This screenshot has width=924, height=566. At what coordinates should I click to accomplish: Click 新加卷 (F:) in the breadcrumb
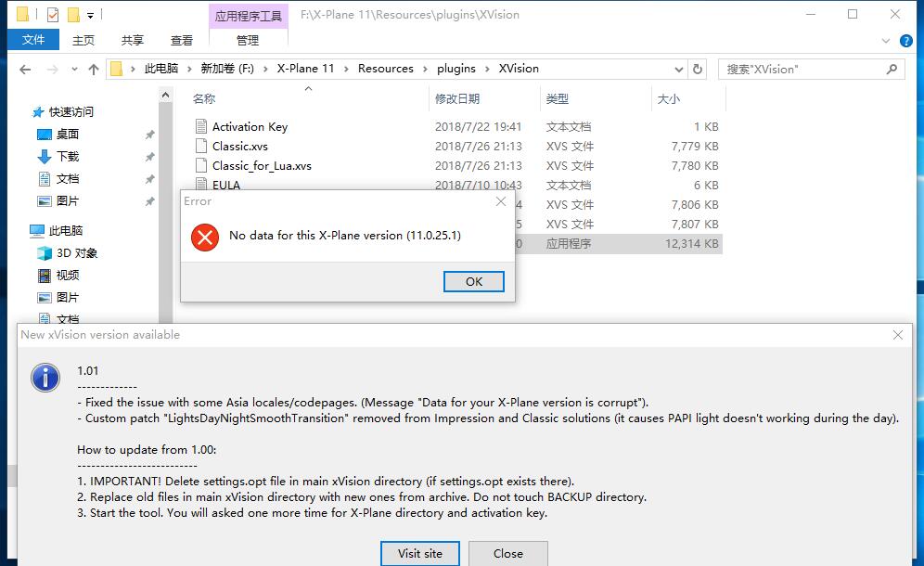tap(227, 69)
